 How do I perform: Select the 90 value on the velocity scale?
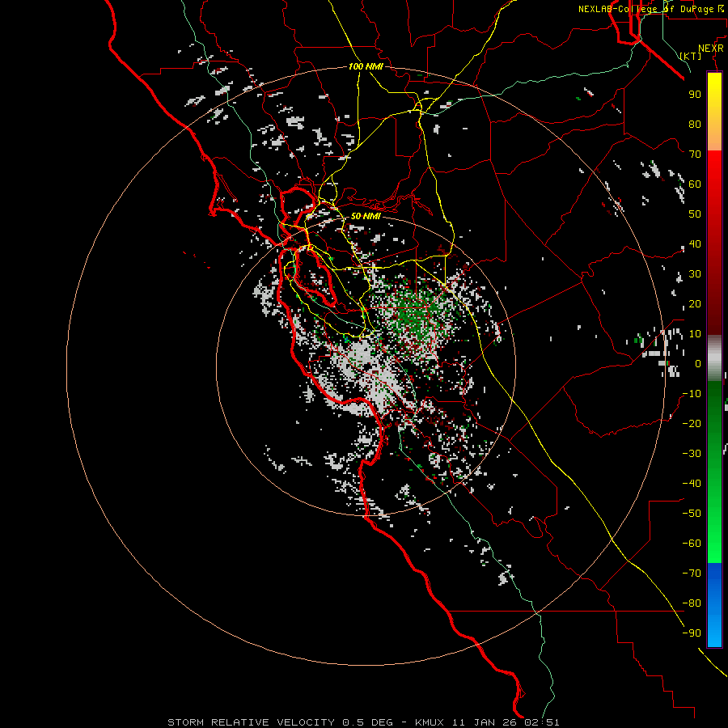coord(695,95)
